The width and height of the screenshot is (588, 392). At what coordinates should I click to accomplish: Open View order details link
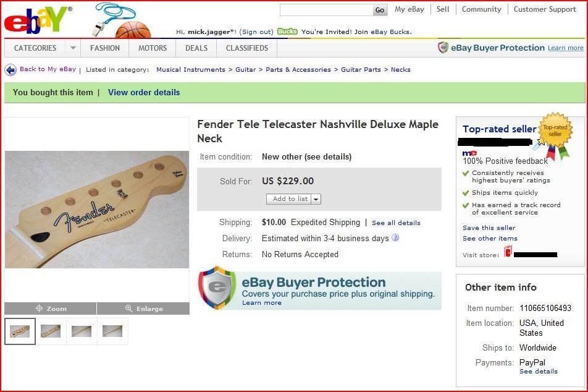[144, 92]
